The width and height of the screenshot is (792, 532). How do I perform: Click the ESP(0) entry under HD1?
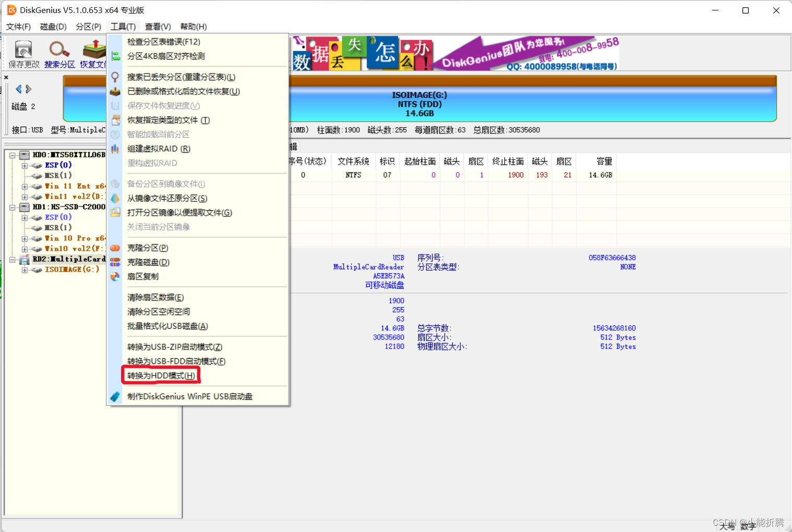click(58, 217)
